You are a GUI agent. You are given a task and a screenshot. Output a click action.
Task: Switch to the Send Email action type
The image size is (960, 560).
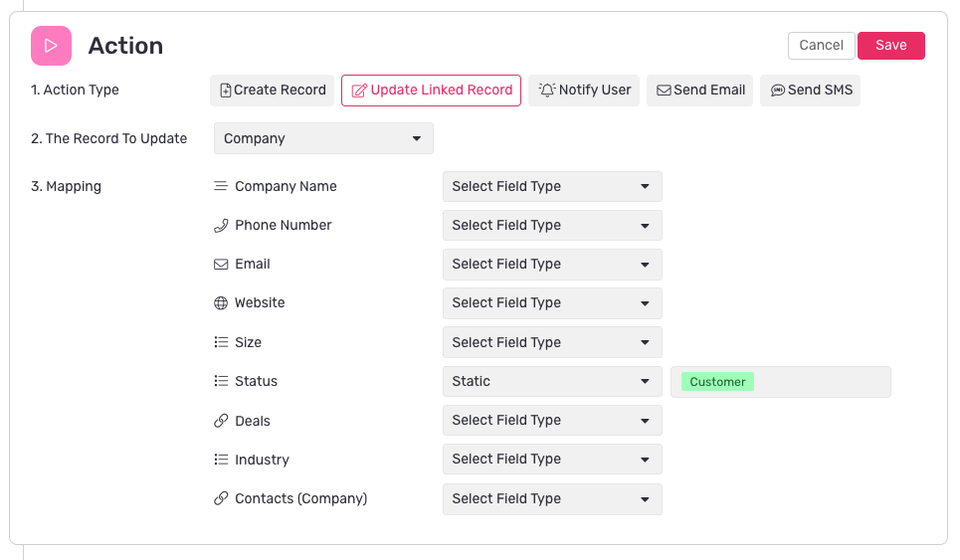699,90
